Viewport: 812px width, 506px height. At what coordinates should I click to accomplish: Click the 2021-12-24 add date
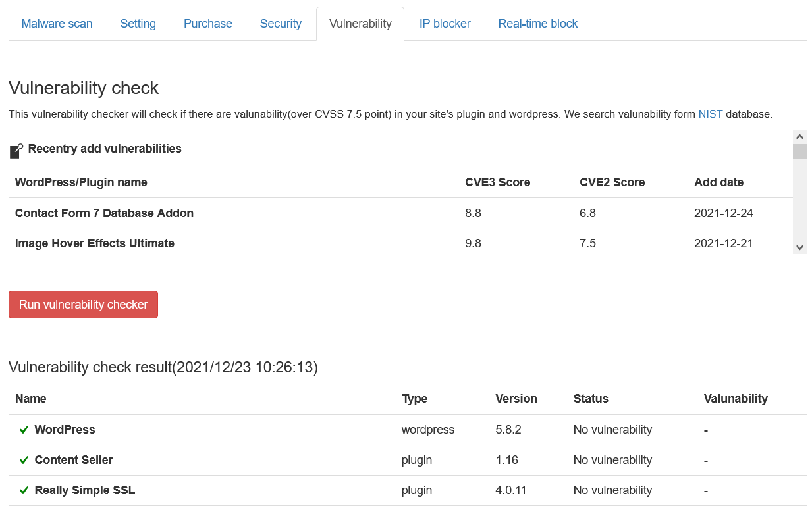(x=724, y=213)
